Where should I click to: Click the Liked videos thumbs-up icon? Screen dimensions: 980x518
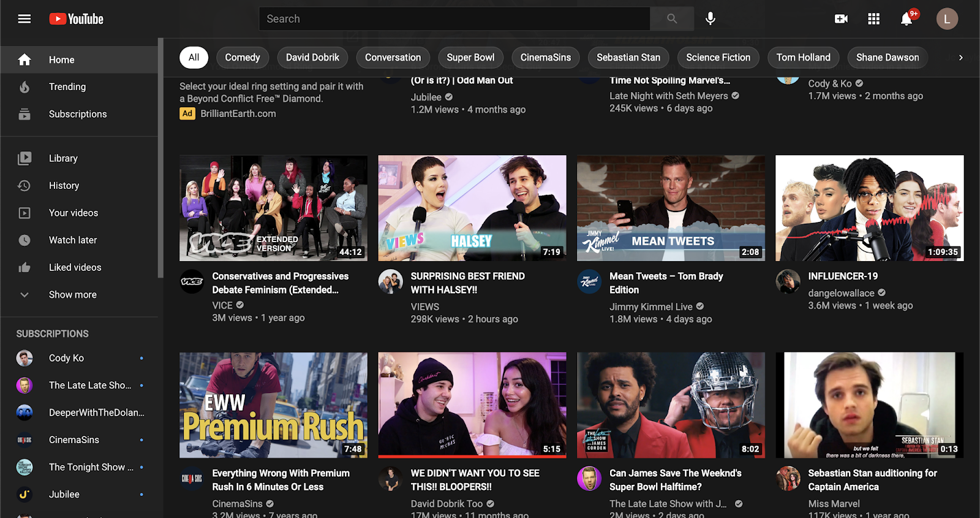pos(24,267)
